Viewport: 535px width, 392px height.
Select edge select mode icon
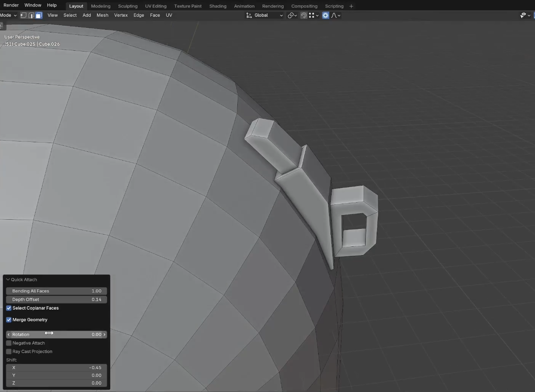click(x=31, y=15)
